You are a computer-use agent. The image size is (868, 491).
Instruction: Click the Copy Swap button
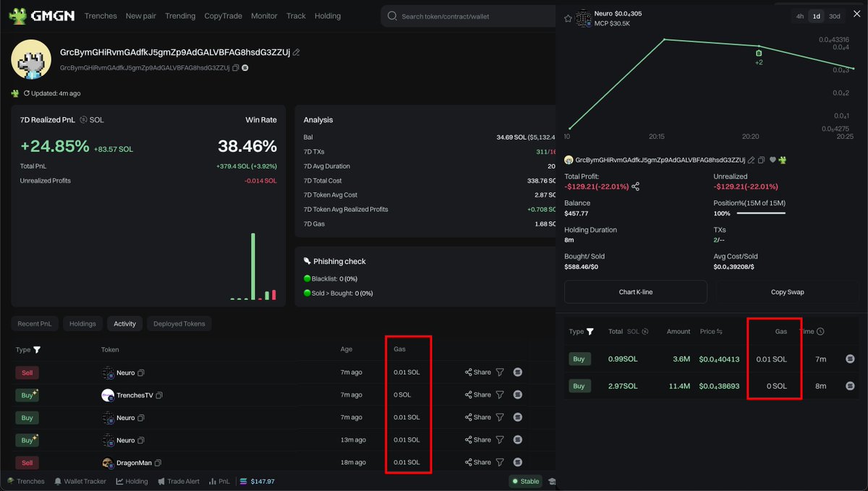[x=787, y=291]
